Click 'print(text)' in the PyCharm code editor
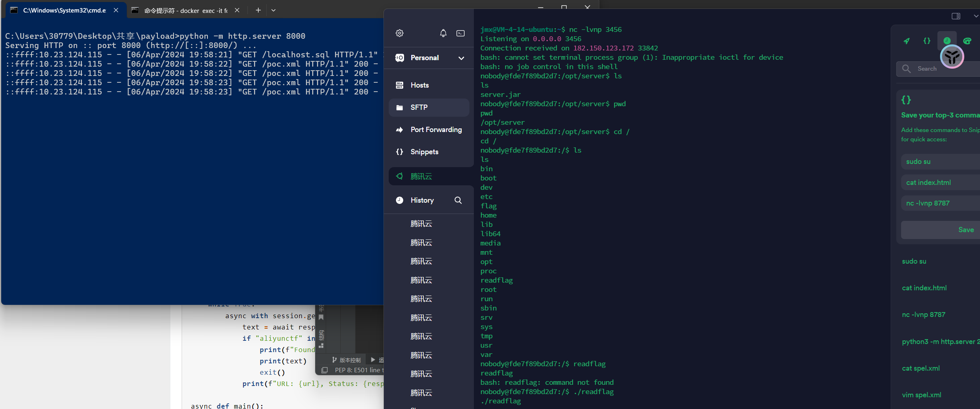Screen dimensions: 980x409 [283, 361]
